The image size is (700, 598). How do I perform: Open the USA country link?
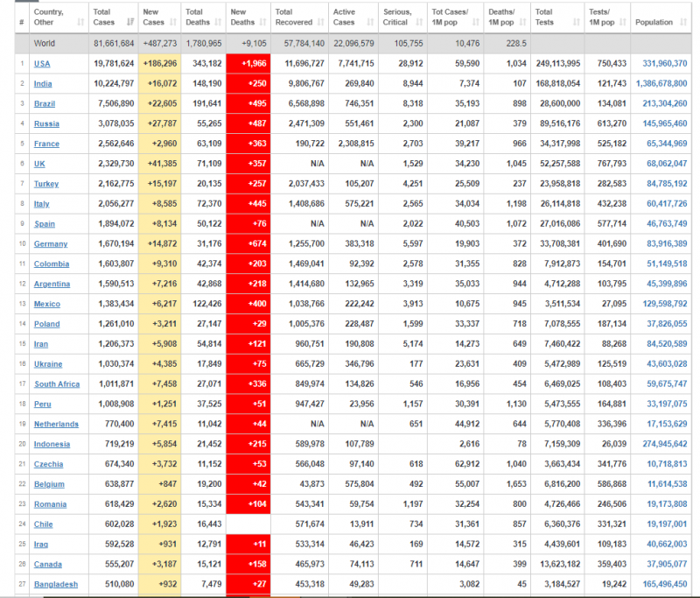coord(42,64)
